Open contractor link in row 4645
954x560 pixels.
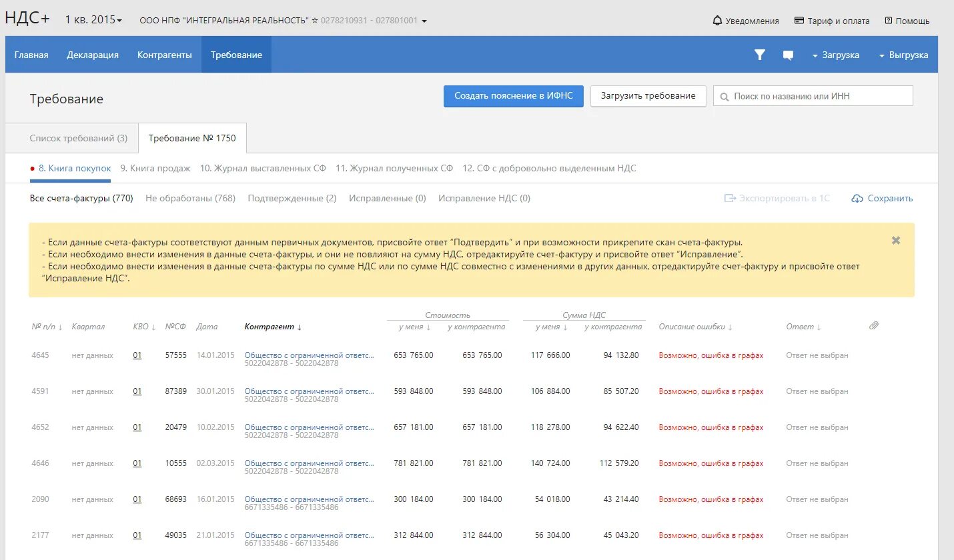[309, 355]
